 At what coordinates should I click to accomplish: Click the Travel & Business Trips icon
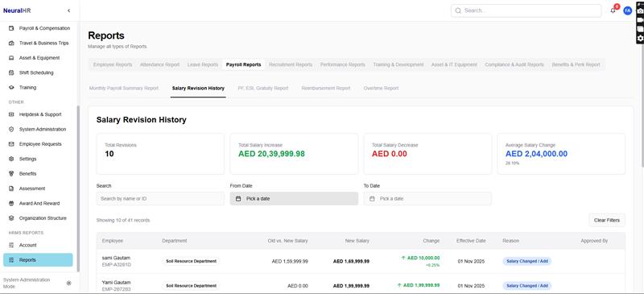coord(11,43)
